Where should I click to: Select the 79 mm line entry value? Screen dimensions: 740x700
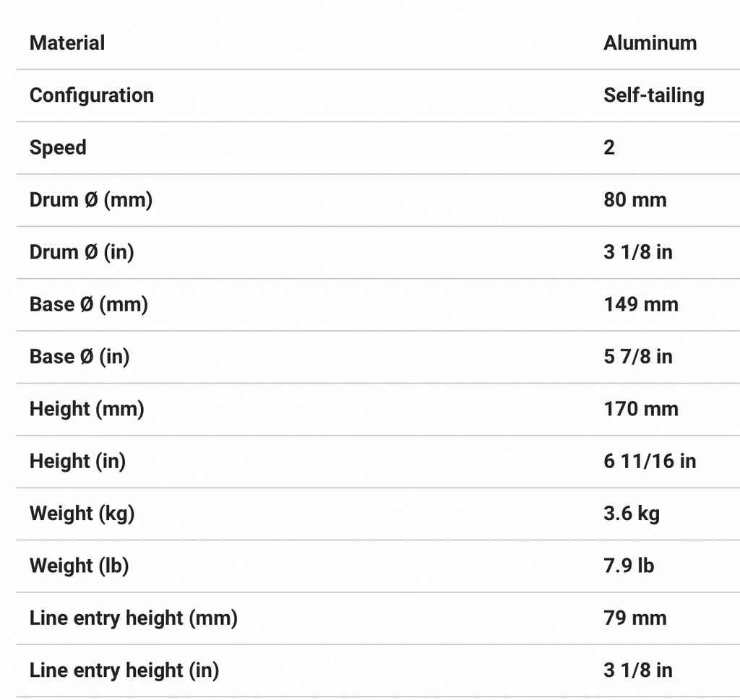pos(634,618)
